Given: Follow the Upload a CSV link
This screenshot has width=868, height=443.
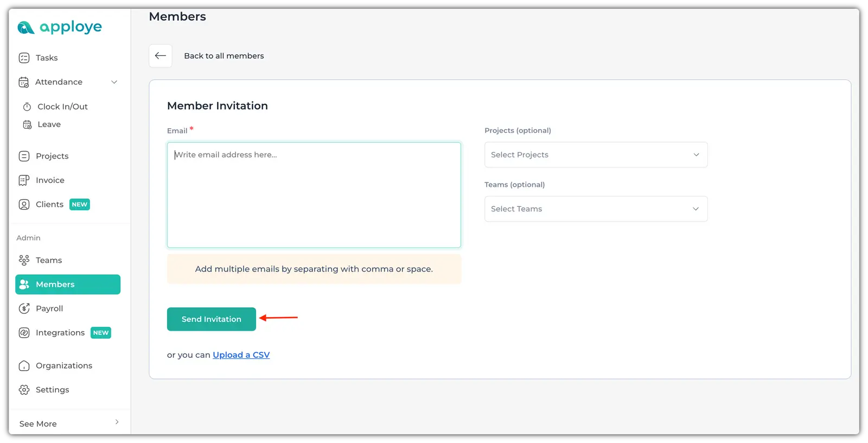Looking at the screenshot, I should point(241,355).
